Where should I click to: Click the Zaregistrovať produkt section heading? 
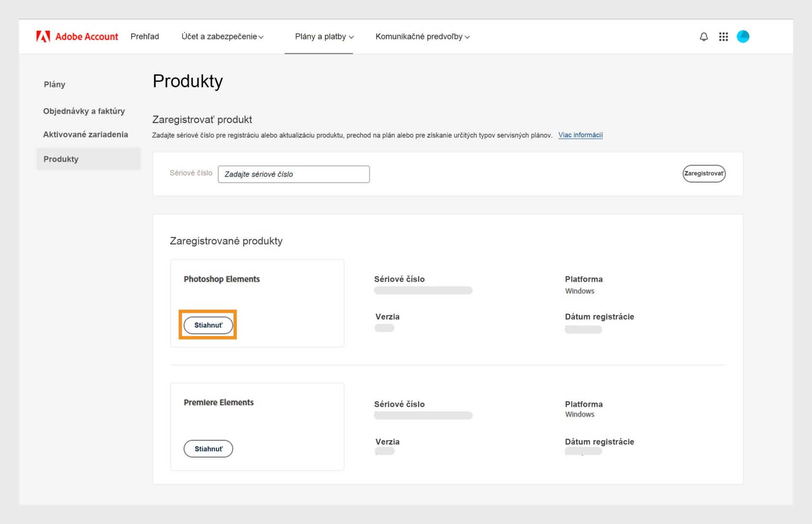[202, 120]
